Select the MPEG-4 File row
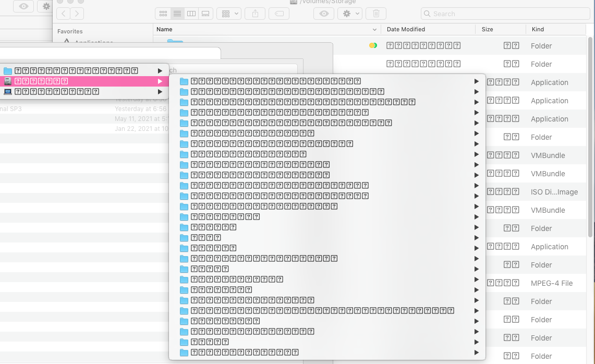The width and height of the screenshot is (595, 364). click(x=536, y=283)
